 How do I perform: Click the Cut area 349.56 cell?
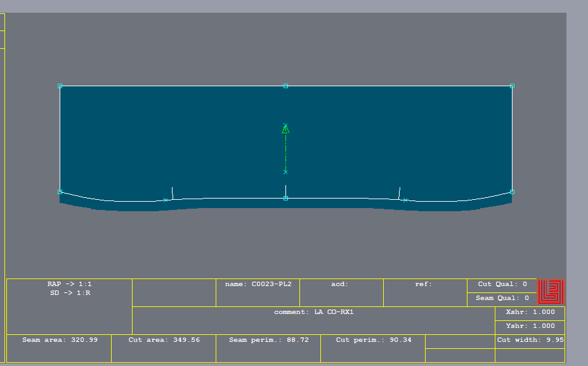pos(164,348)
